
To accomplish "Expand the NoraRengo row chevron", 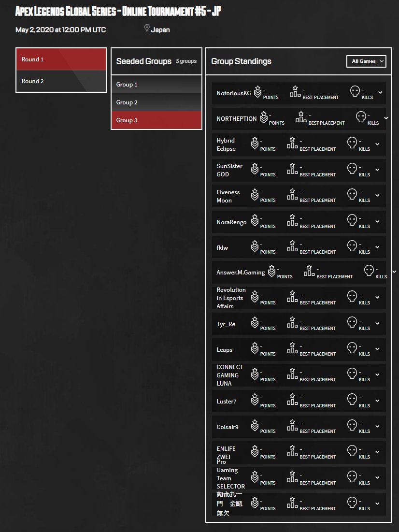I will [x=377, y=221].
